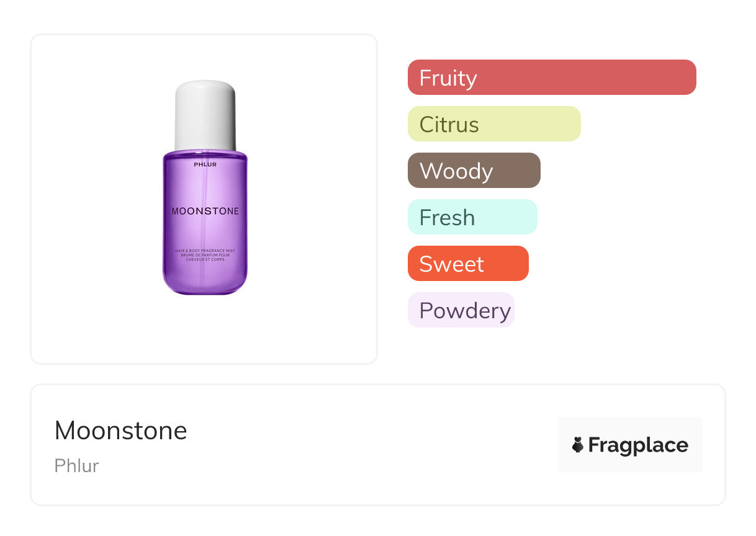This screenshot has width=756, height=536.
Task: Click MOONSTONE text printed on the bottle
Action: (x=205, y=212)
